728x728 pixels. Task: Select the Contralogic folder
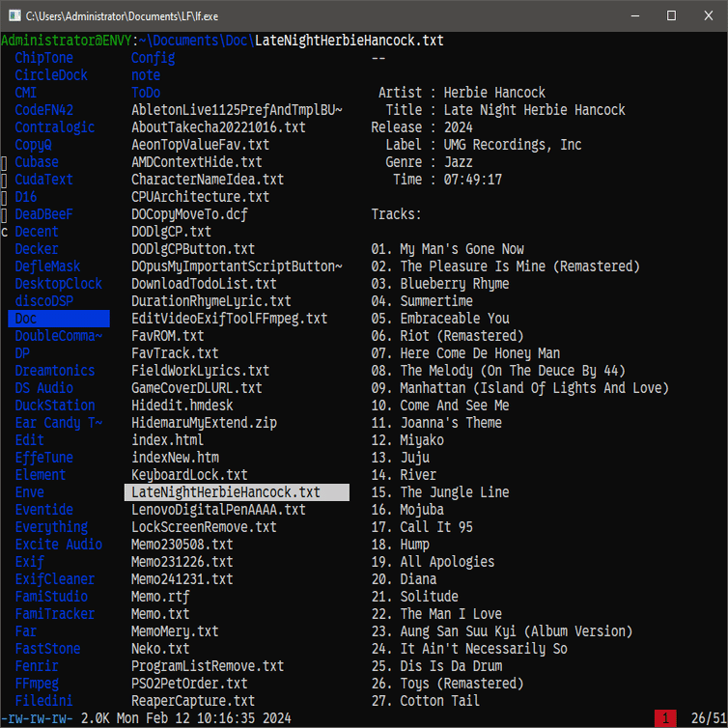pyautogui.click(x=55, y=127)
